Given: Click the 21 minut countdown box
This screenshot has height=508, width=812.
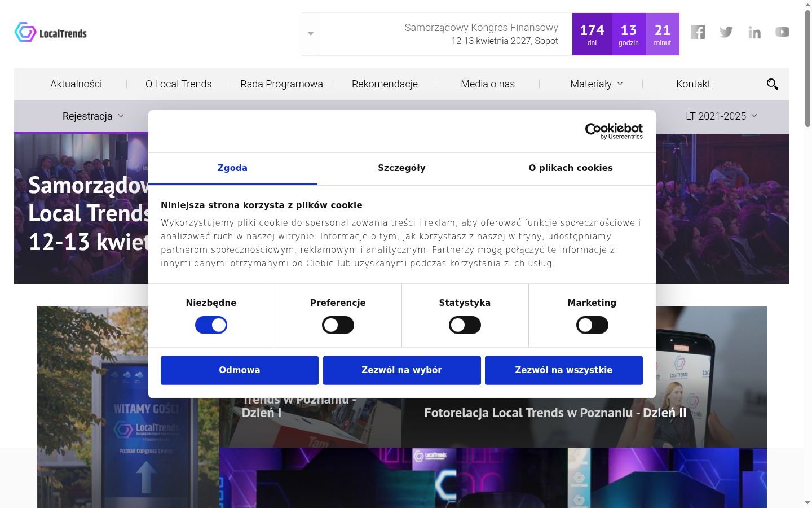Looking at the screenshot, I should pyautogui.click(x=663, y=34).
